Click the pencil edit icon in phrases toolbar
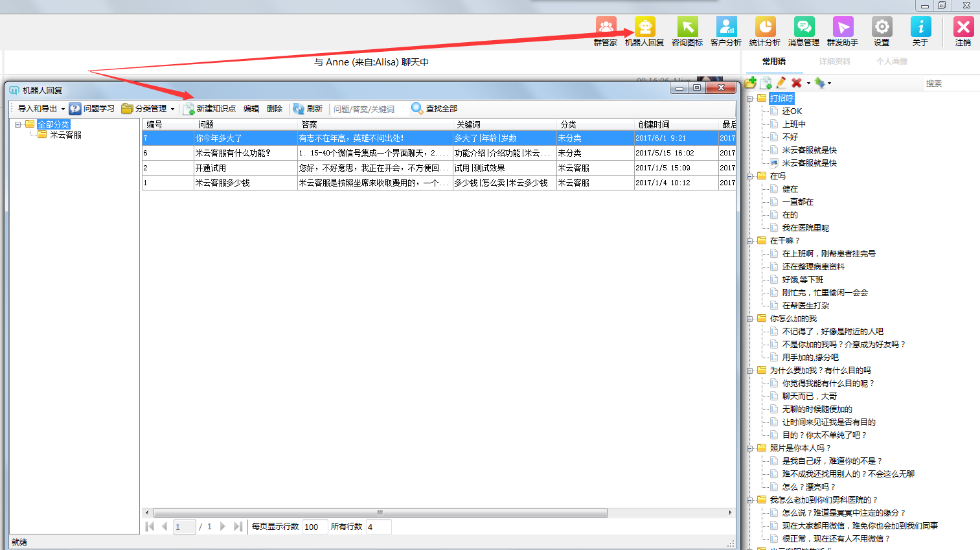This screenshot has width=980, height=550. [x=781, y=83]
